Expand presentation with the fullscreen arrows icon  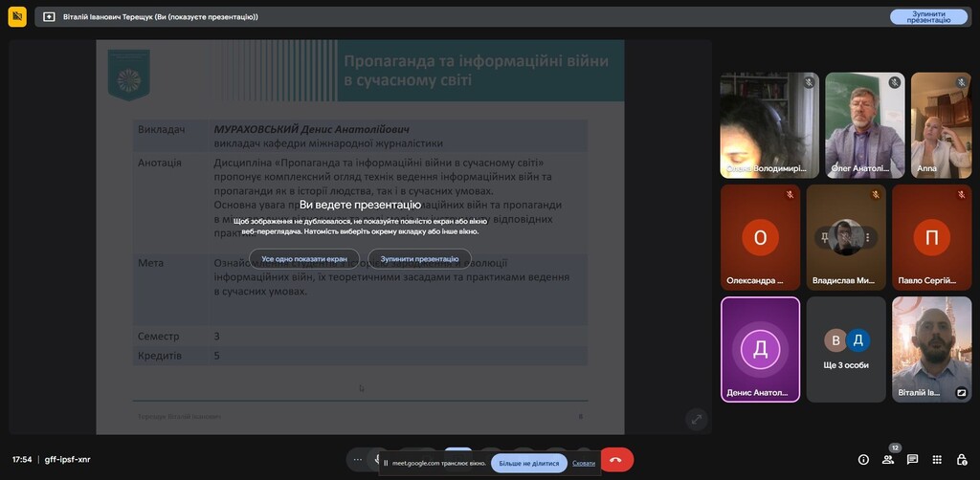(x=696, y=419)
